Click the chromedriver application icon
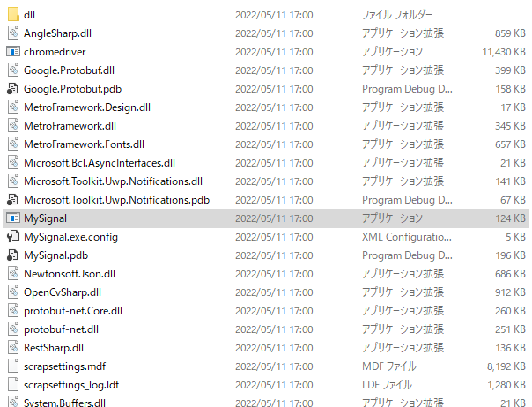Image resolution: width=532 pixels, height=407 pixels. (x=13, y=52)
